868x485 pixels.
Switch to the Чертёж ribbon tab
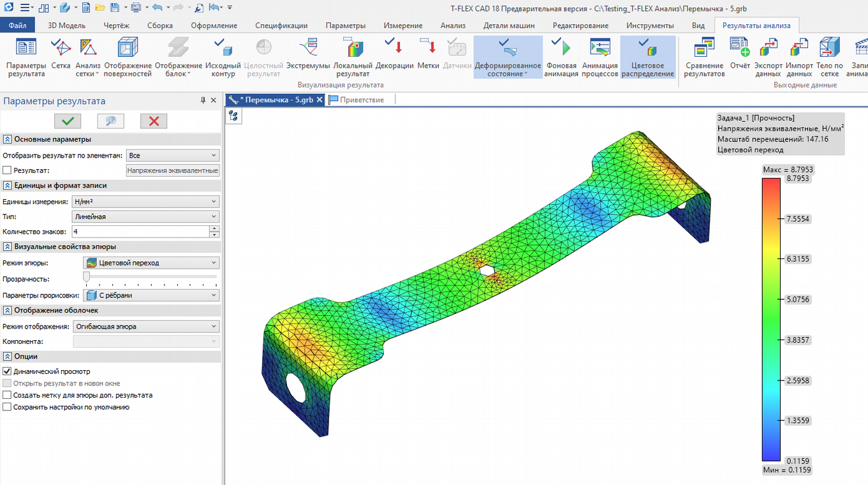tap(116, 26)
